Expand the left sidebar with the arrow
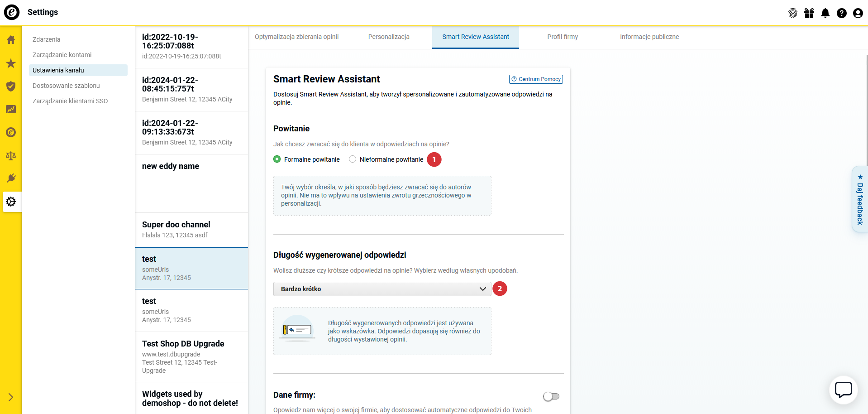 pos(11,397)
